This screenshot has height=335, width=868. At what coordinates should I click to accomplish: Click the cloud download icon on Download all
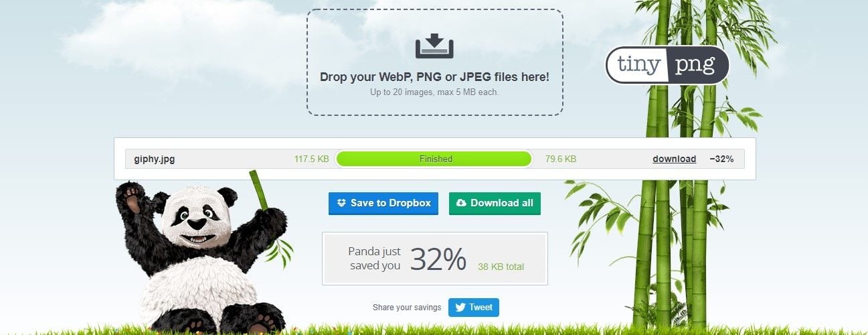click(x=461, y=203)
